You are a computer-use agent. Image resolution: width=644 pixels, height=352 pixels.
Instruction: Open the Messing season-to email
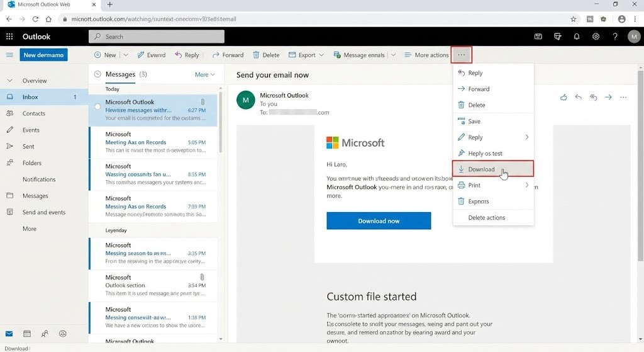tap(153, 253)
